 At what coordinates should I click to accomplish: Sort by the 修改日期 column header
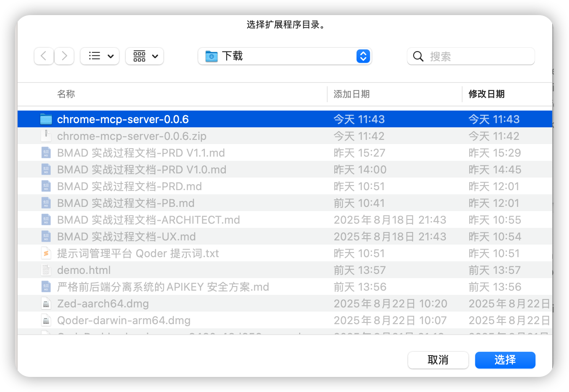pos(486,94)
